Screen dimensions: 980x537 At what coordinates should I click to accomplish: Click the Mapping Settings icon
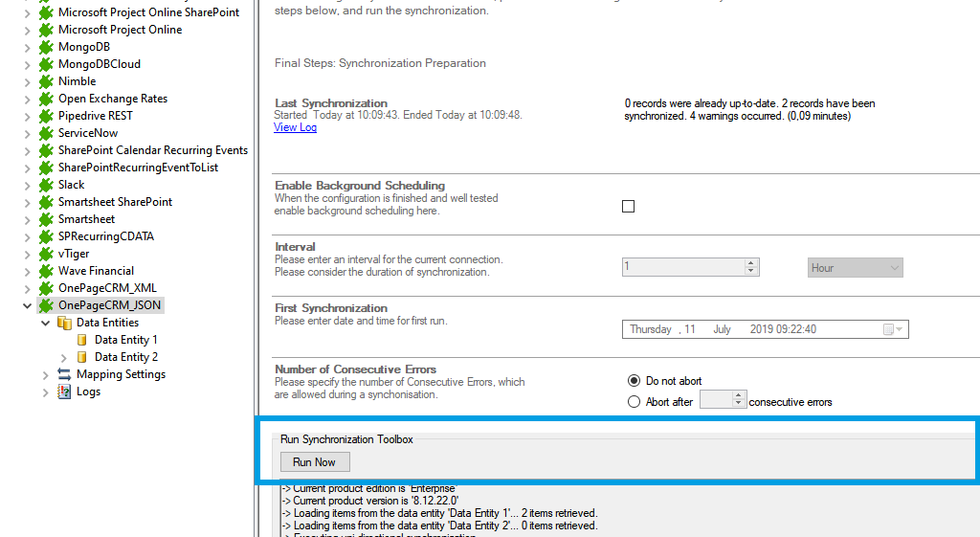click(x=64, y=374)
